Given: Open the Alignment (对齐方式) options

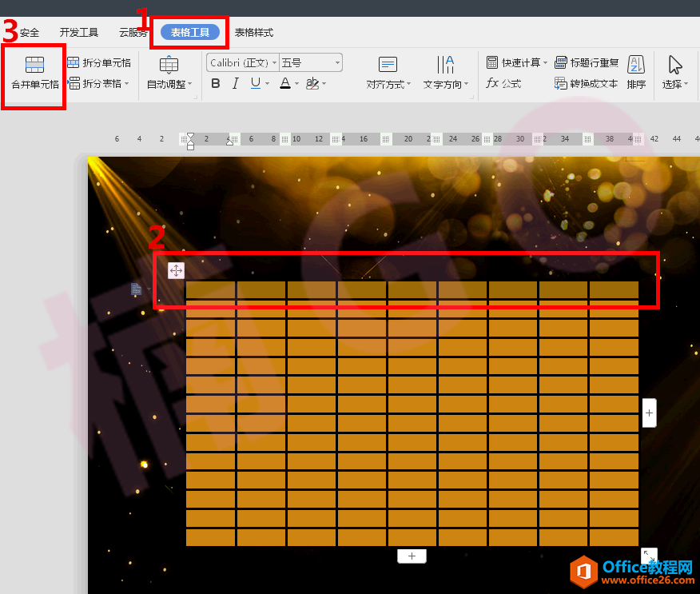Looking at the screenshot, I should coord(388,73).
